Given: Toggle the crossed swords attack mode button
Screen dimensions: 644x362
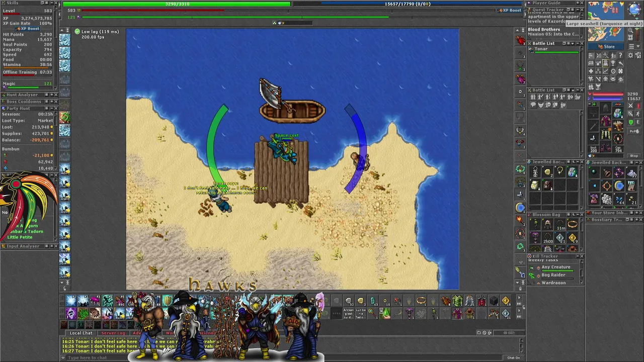Looking at the screenshot, I should pos(630,106).
